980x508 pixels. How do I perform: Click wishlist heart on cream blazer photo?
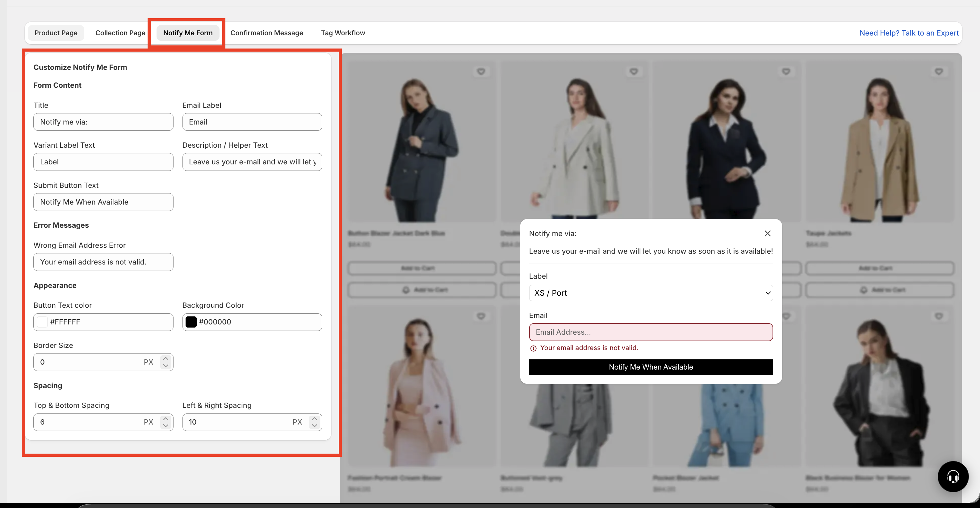click(634, 71)
